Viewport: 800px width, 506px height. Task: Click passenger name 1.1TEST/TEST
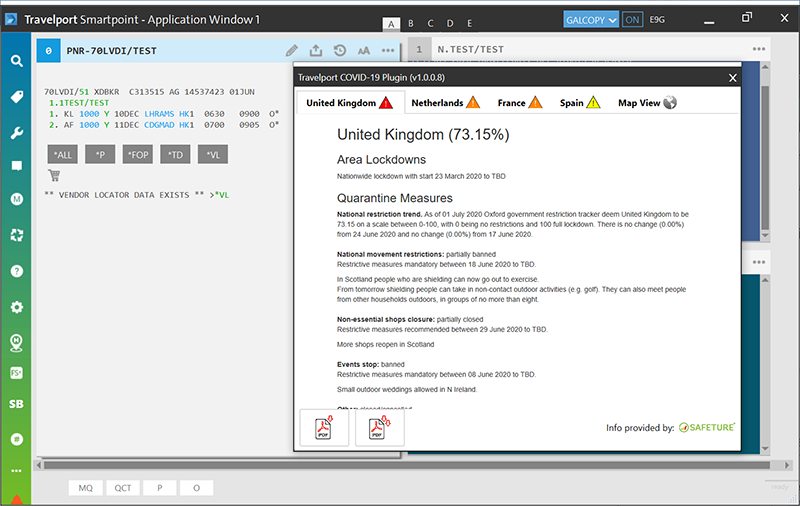click(79, 103)
